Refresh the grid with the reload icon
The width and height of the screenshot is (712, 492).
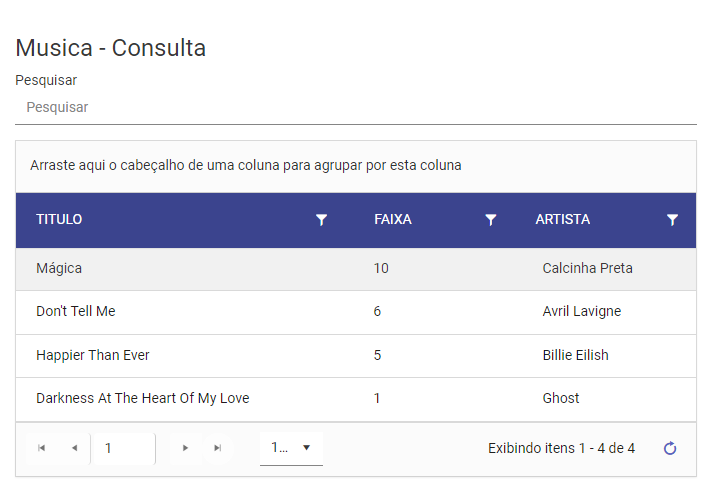tap(670, 448)
